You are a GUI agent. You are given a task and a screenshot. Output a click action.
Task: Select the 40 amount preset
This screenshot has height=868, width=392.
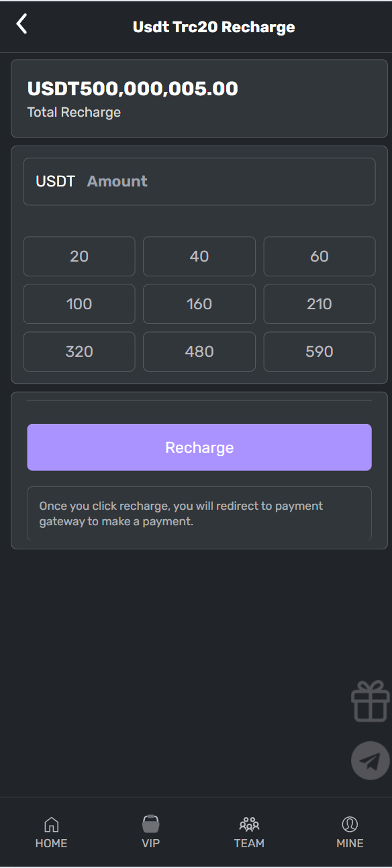(199, 256)
